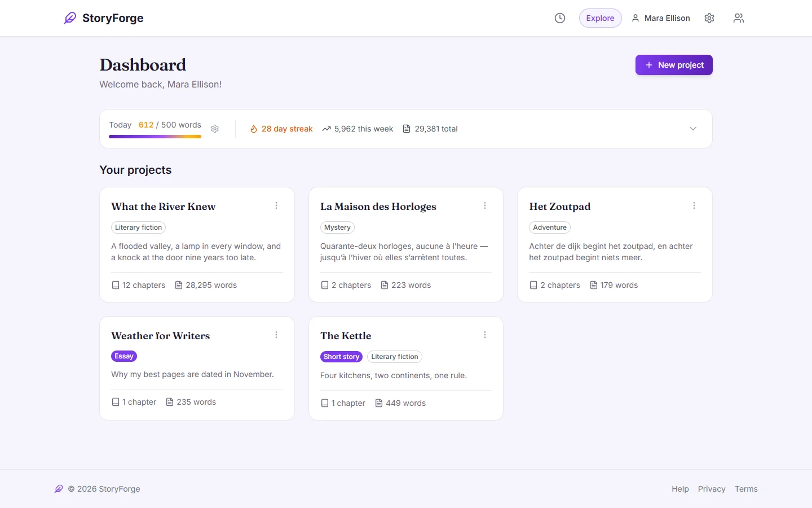The height and width of the screenshot is (508, 812).
Task: Click the trending arrow weekly words icon
Action: click(x=326, y=129)
